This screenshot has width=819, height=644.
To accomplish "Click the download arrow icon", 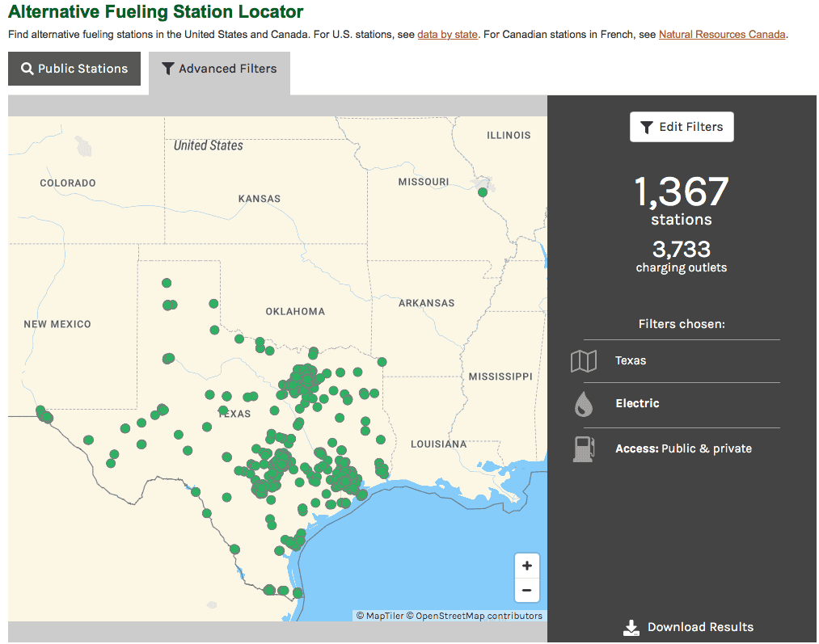I will (x=631, y=627).
